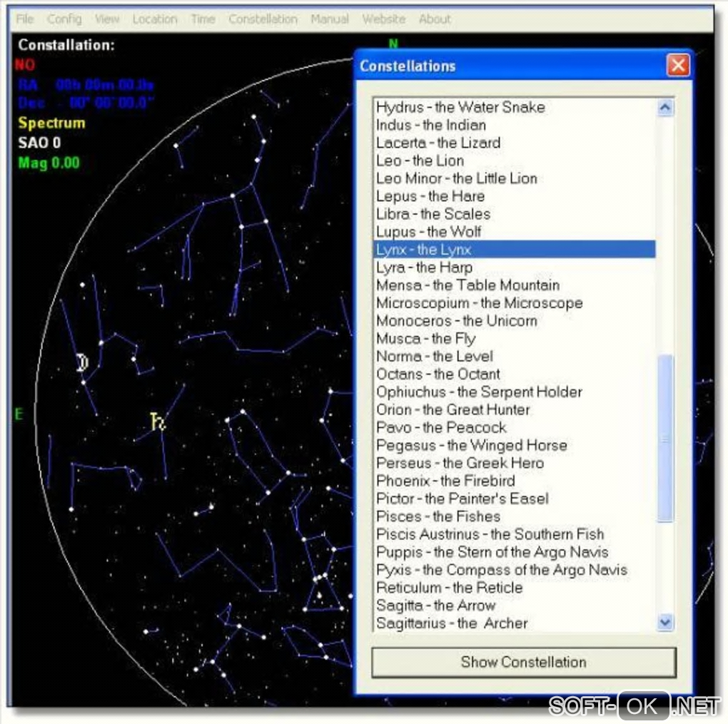Select Norma - the Level
Viewport: 728px width, 724px height.
pyautogui.click(x=514, y=357)
